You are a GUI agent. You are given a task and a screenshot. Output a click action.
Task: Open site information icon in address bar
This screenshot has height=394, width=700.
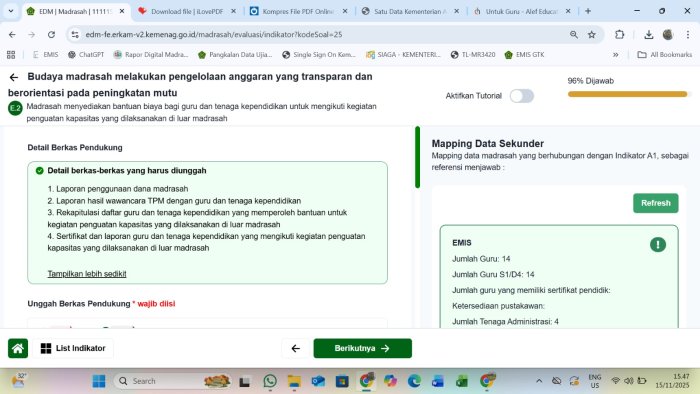pos(75,34)
